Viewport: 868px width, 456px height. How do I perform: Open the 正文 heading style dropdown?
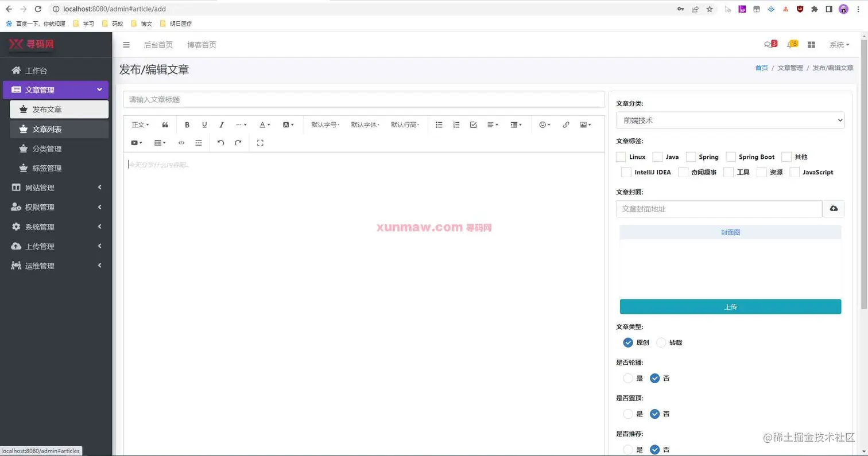[x=141, y=124]
